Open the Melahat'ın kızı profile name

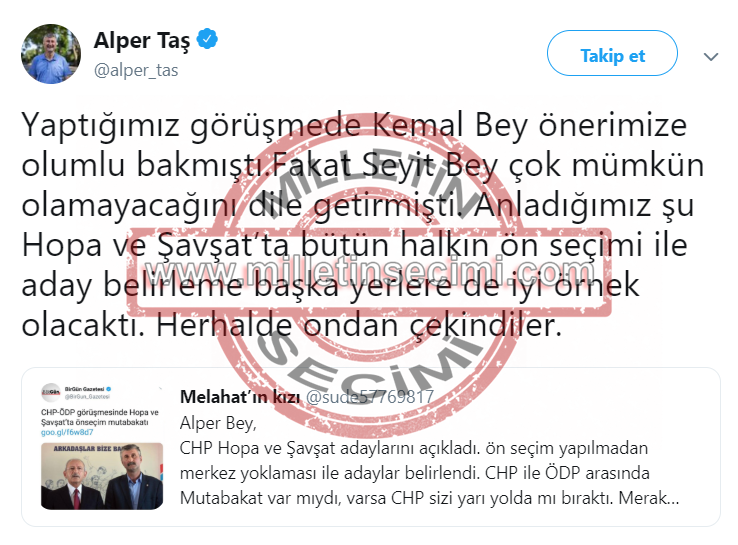click(x=240, y=397)
